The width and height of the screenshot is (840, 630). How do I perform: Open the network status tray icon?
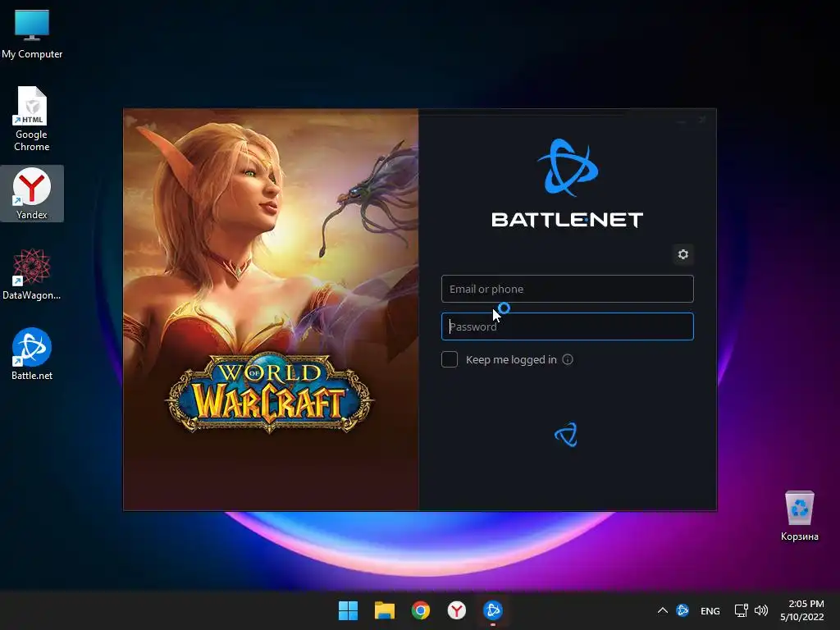[x=741, y=610]
